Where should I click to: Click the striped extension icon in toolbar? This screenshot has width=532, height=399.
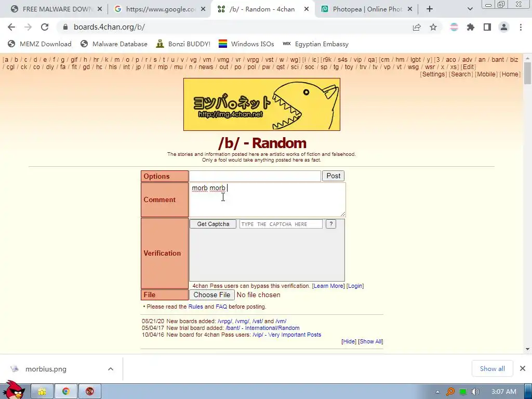pyautogui.click(x=454, y=27)
